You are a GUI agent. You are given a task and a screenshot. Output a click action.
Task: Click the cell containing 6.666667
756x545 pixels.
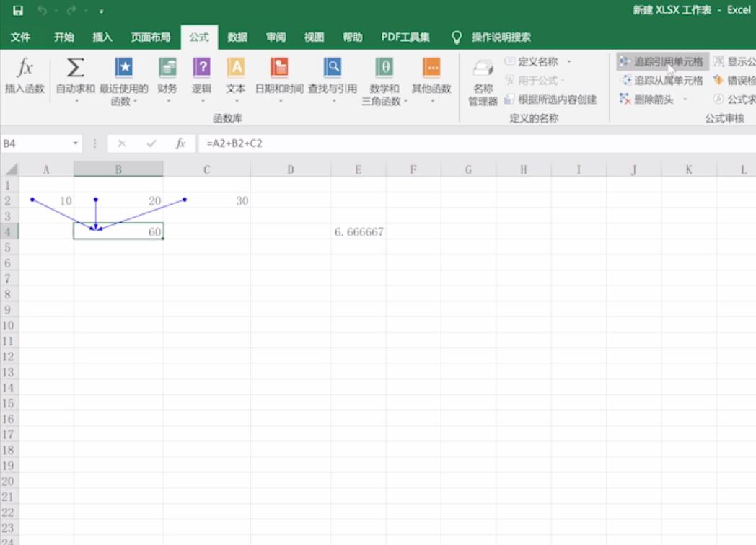click(x=358, y=232)
